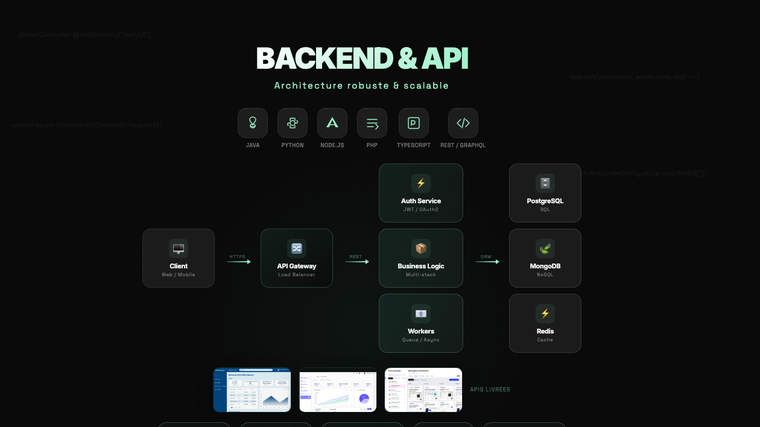
Task: Click the MongoDB leaf icon
Action: (545, 249)
